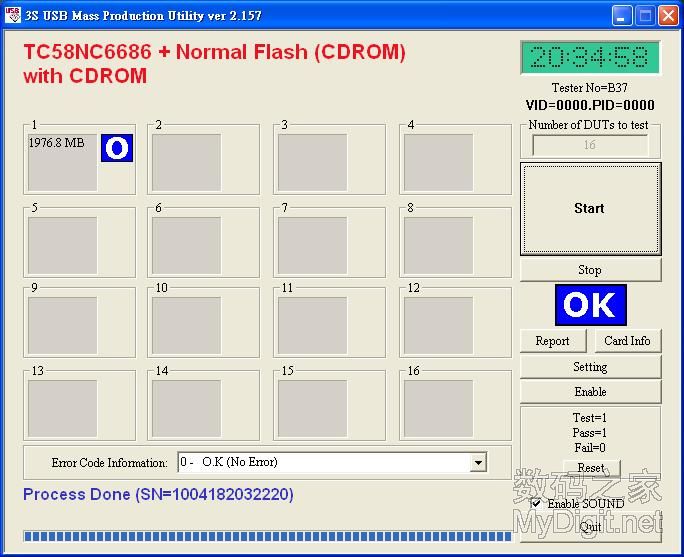Click the 'Pass=1' counter text
This screenshot has width=684, height=557.
pyautogui.click(x=590, y=433)
